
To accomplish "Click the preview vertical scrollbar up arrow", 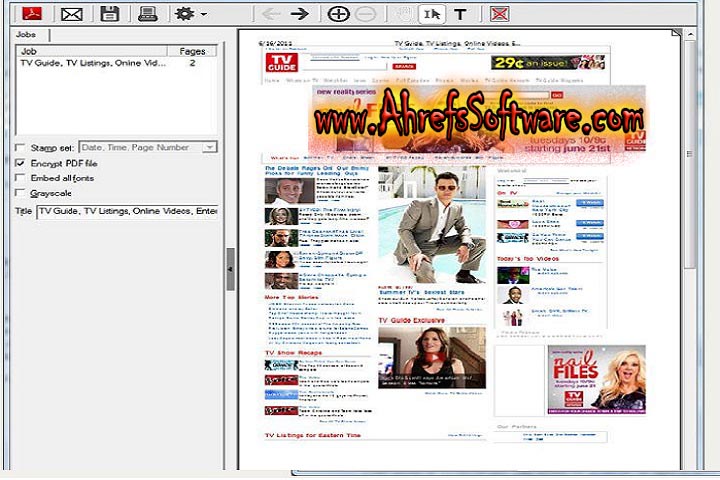I will tap(690, 35).
